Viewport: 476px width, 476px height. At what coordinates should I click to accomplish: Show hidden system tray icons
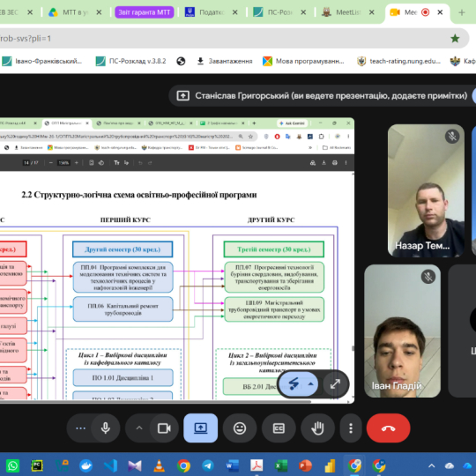point(431,465)
